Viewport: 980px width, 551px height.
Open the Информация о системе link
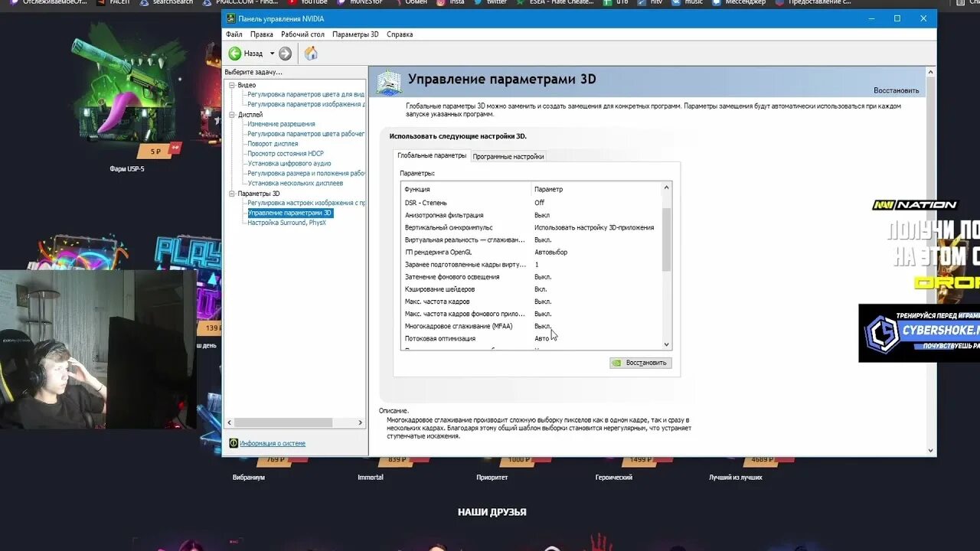273,443
